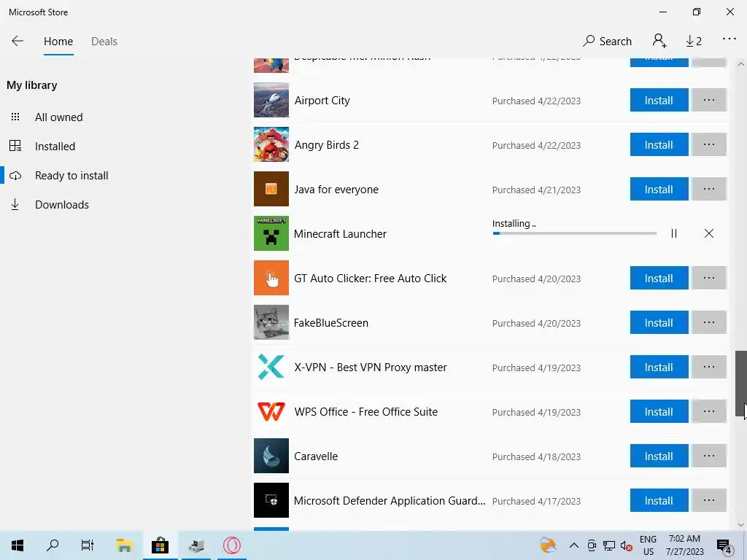Install WPS Office

pyautogui.click(x=659, y=411)
